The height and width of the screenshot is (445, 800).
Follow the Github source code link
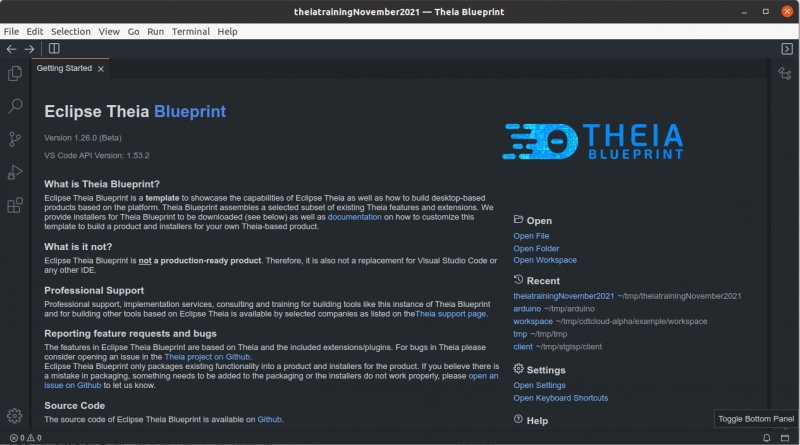pos(269,419)
